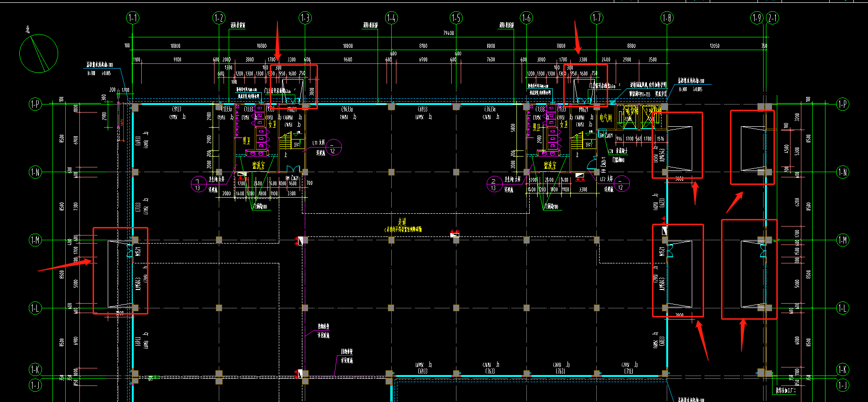Click the fire extinguisher symbol at axis 1-3 and 1-M

[299, 241]
